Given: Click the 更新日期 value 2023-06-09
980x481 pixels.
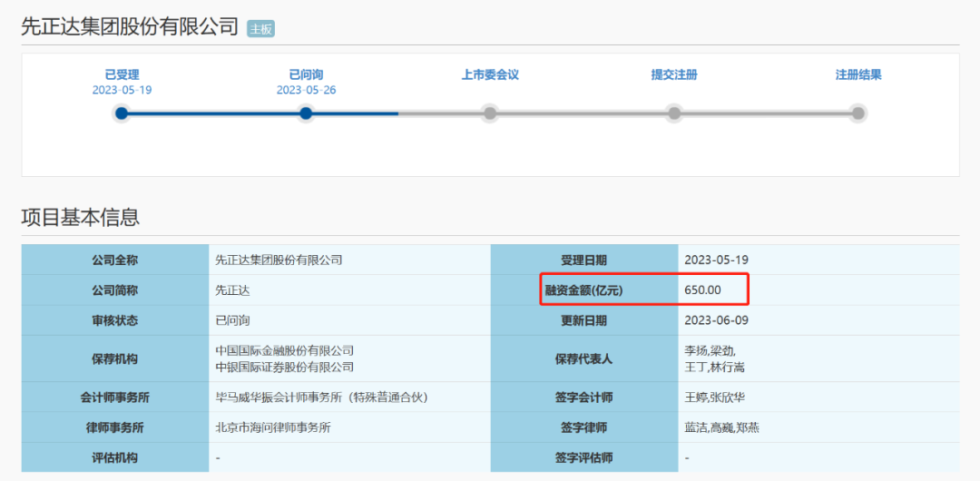Looking at the screenshot, I should tap(716, 321).
